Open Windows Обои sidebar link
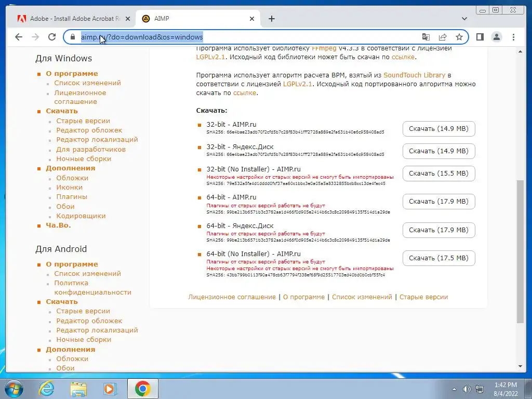The image size is (532, 399). (65, 206)
